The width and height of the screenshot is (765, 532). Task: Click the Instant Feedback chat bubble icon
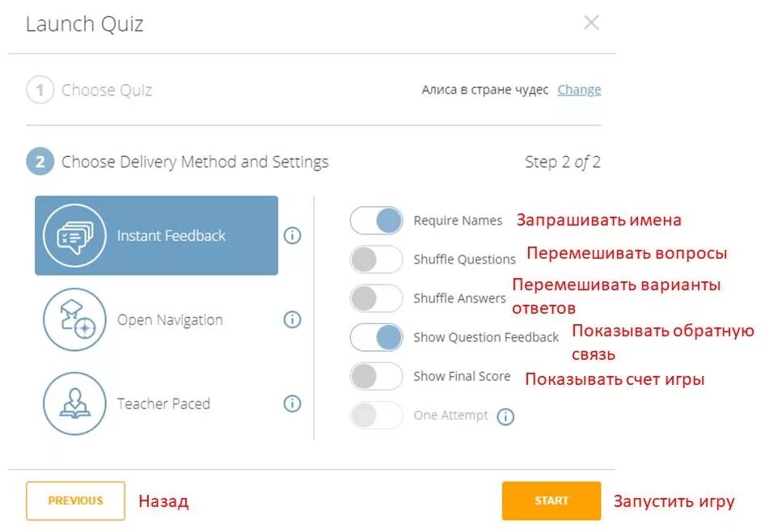74,235
